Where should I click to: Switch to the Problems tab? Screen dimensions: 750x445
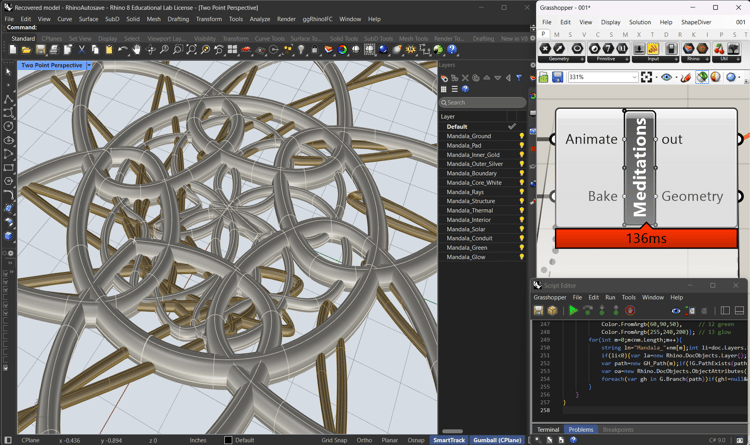581,429
